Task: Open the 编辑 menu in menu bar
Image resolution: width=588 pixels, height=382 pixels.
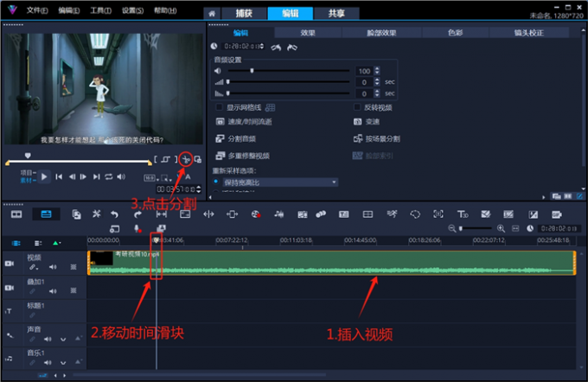Action: (68, 10)
